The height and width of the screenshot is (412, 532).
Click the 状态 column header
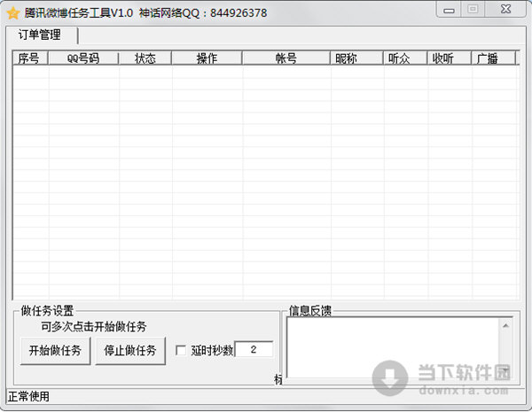tap(145, 58)
